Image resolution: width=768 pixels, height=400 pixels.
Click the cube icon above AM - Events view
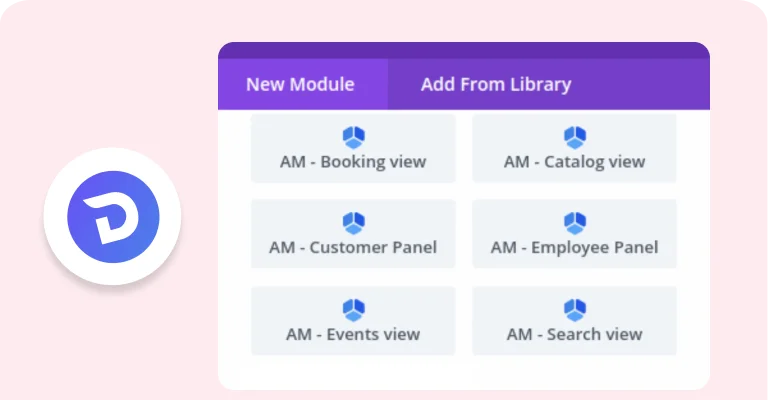pyautogui.click(x=353, y=309)
